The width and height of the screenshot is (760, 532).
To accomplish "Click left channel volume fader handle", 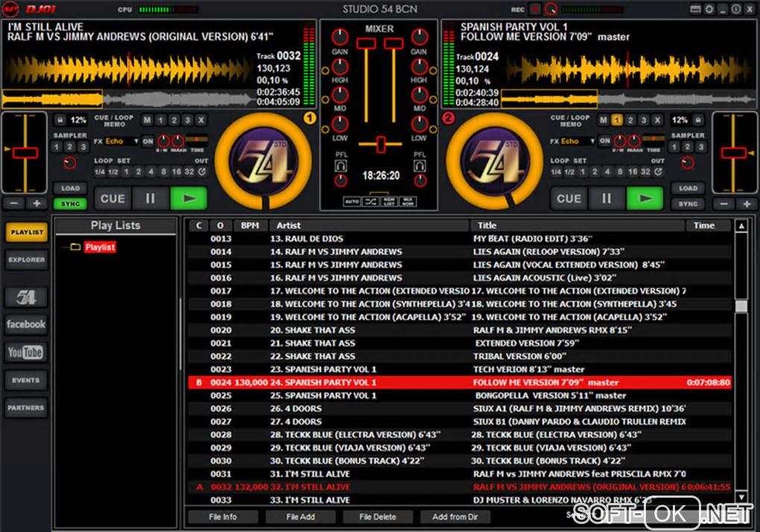I will [366, 44].
